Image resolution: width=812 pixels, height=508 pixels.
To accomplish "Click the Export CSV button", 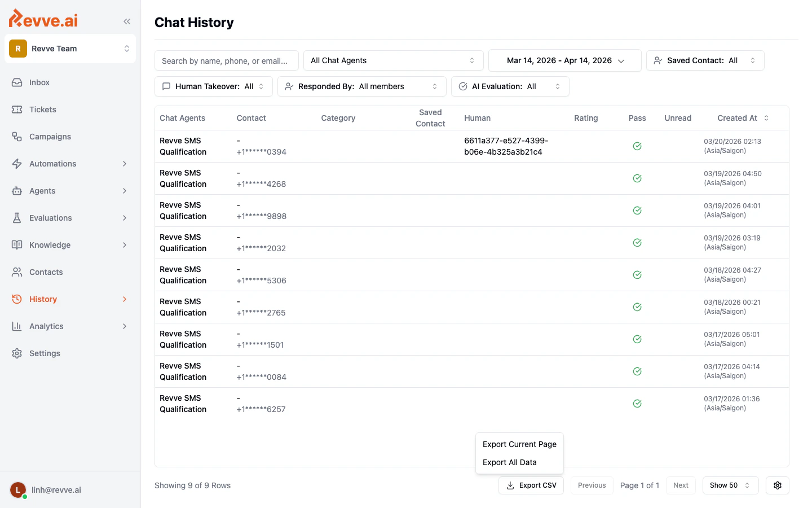I will [x=531, y=485].
